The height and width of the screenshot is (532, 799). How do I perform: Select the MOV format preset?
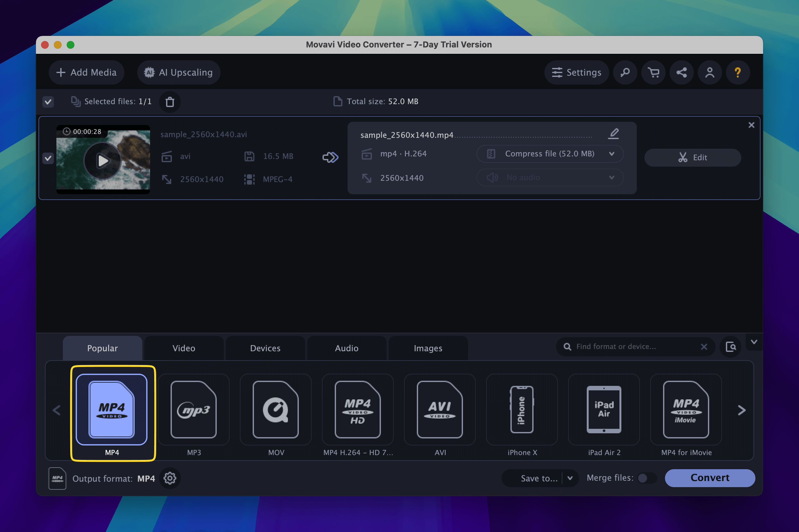point(276,410)
